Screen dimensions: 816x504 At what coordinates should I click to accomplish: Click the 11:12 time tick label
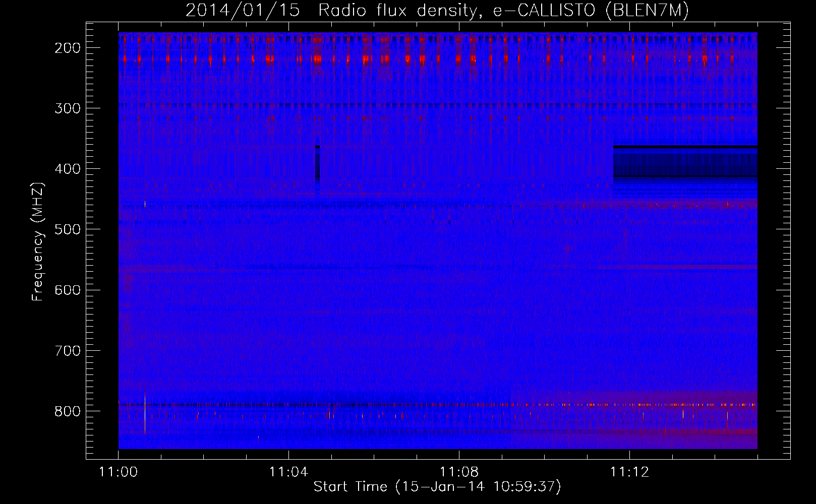(x=629, y=472)
